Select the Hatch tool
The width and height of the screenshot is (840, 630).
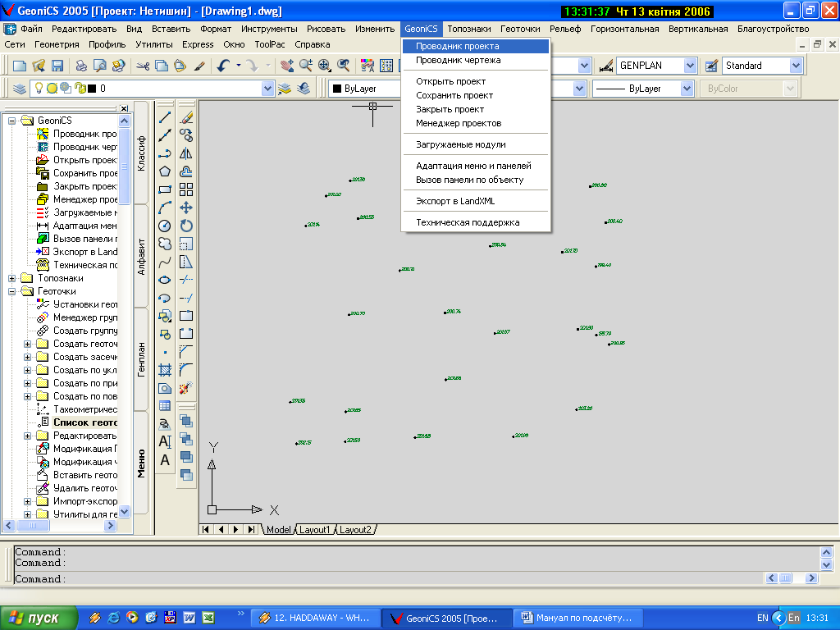(x=165, y=370)
